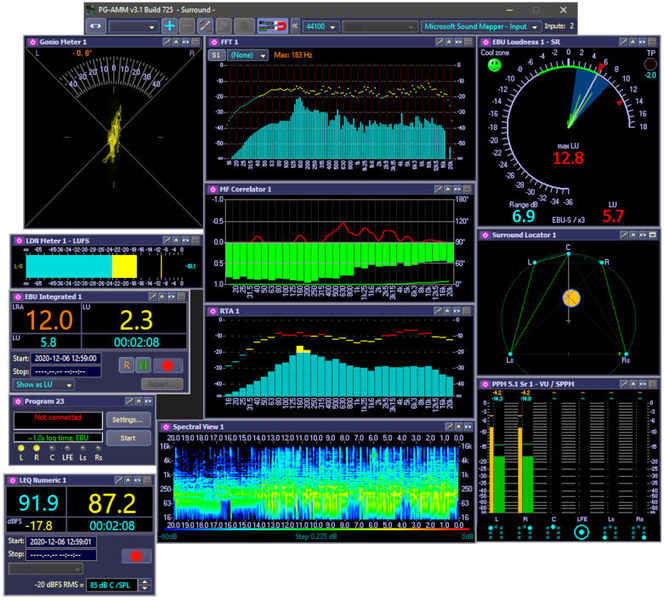Toggle L channel indicator in Program 23
This screenshot has width=664, height=600.
pos(21,448)
